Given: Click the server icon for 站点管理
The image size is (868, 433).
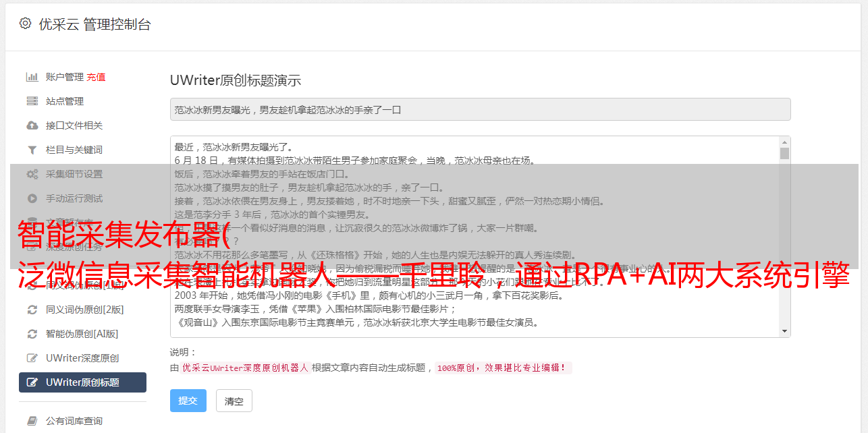Looking at the screenshot, I should pos(32,101).
